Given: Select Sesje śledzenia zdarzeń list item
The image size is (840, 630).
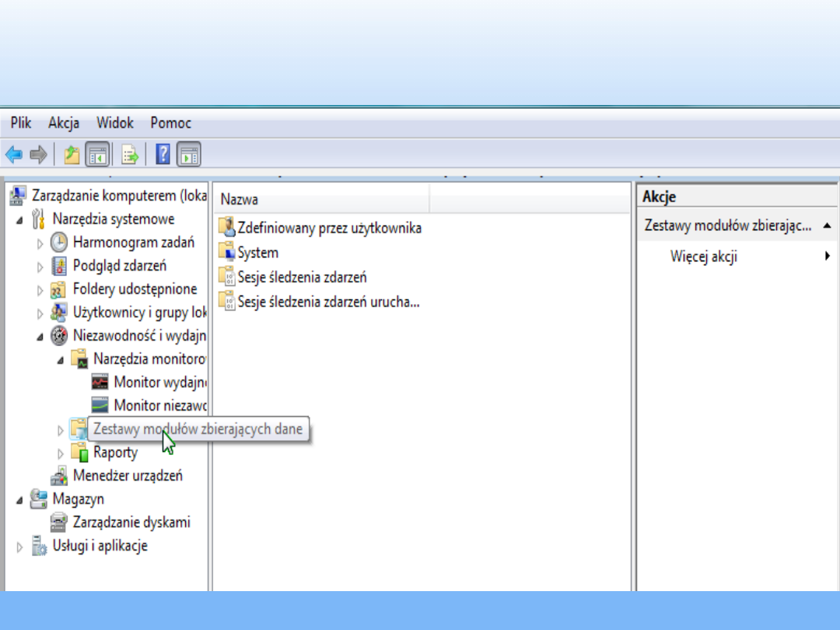Looking at the screenshot, I should pos(301,277).
